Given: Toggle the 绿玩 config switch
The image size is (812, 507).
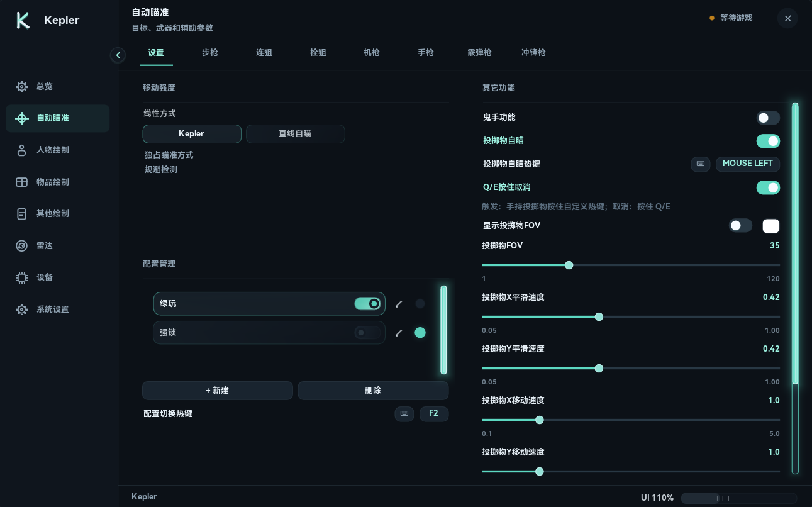Looking at the screenshot, I should coord(368,304).
